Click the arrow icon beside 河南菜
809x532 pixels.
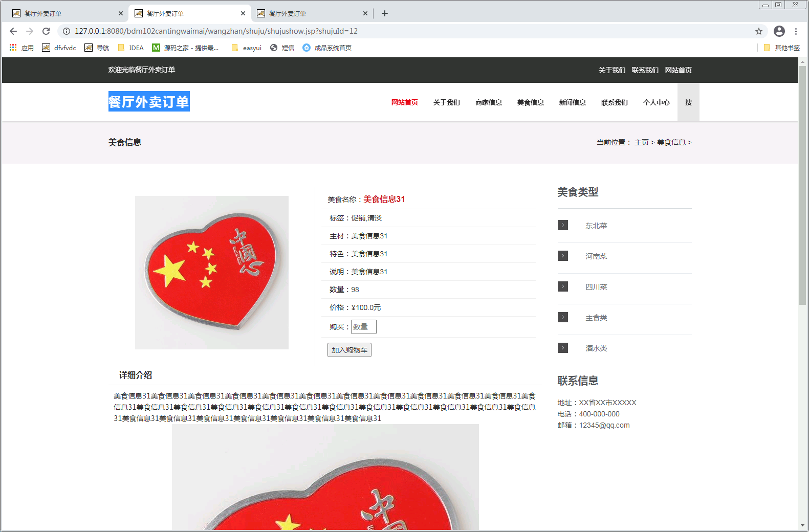tap(563, 256)
